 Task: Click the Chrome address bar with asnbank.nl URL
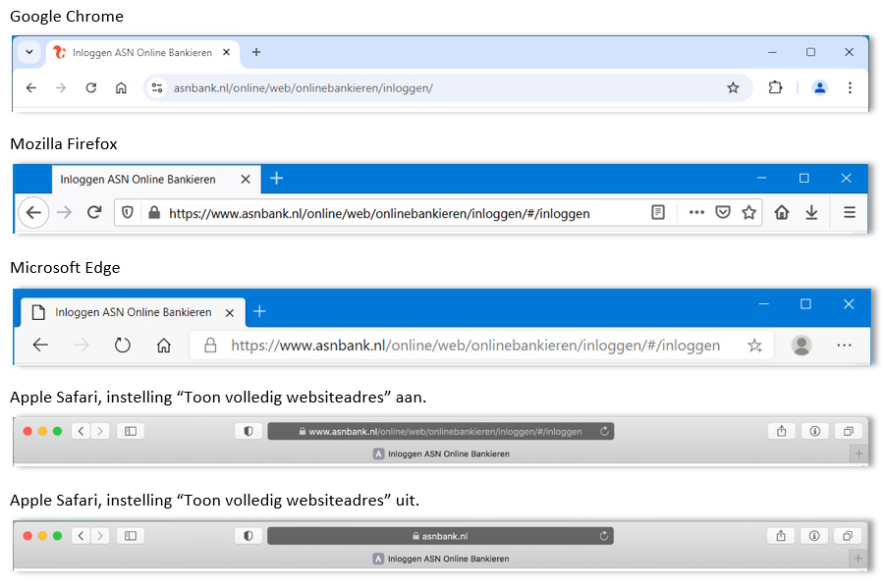[448, 87]
